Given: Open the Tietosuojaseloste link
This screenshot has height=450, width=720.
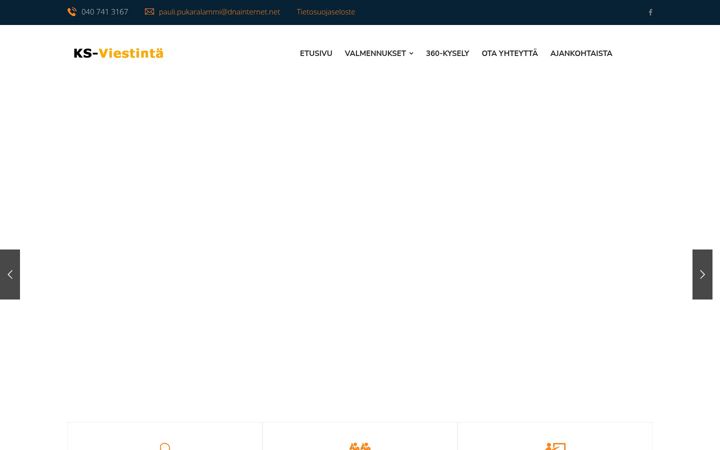Looking at the screenshot, I should (x=326, y=12).
